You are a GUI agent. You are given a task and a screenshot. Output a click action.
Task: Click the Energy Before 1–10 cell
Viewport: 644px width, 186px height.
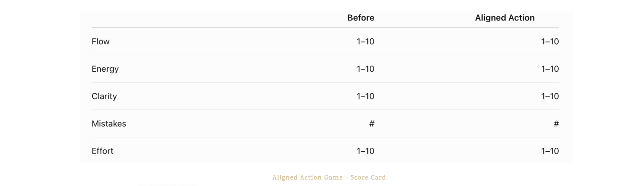click(365, 69)
